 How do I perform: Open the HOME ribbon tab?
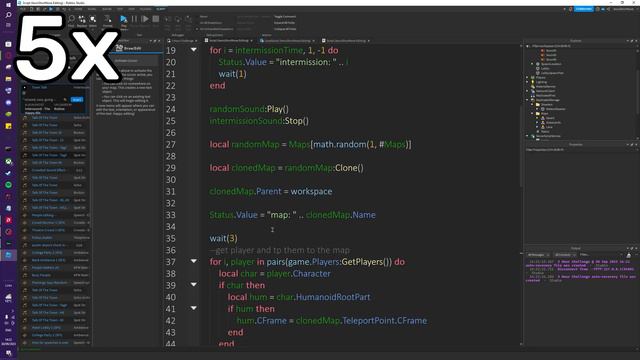coord(78,9)
